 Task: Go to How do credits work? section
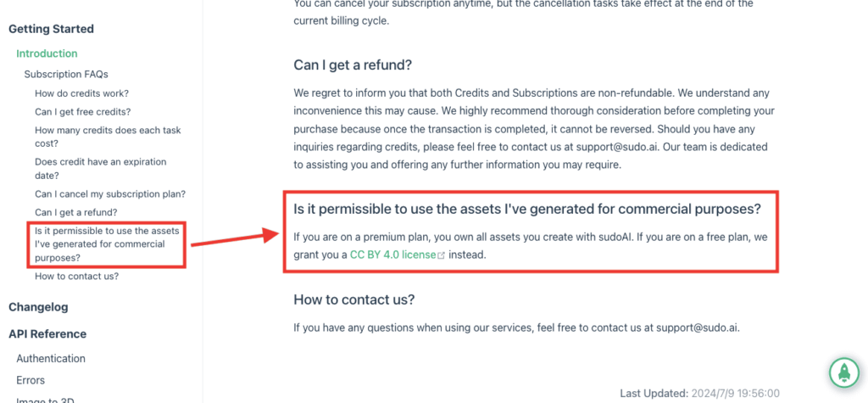[82, 93]
